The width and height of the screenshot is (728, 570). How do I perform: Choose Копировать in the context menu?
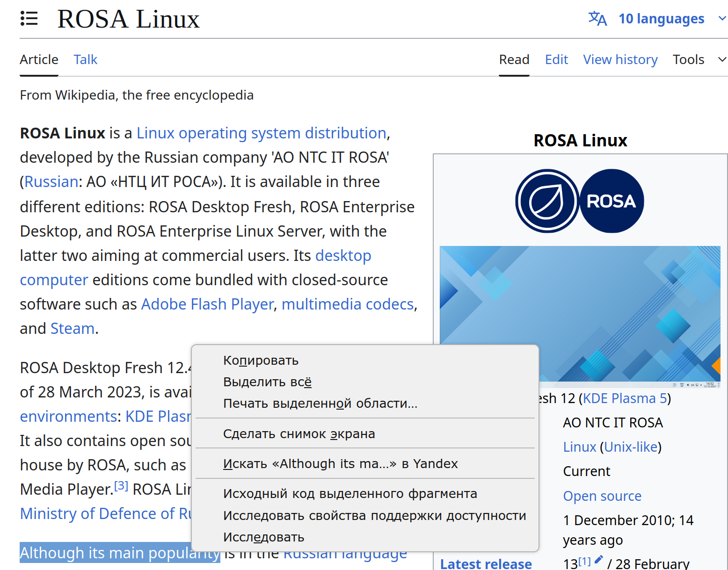[261, 361]
